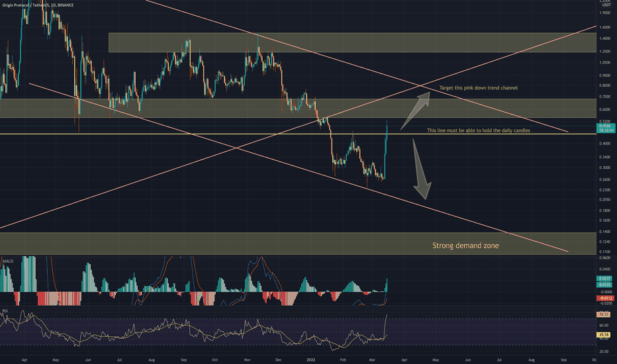Click the Nov label on time axis
This screenshot has height=364, width=617.
click(x=247, y=359)
